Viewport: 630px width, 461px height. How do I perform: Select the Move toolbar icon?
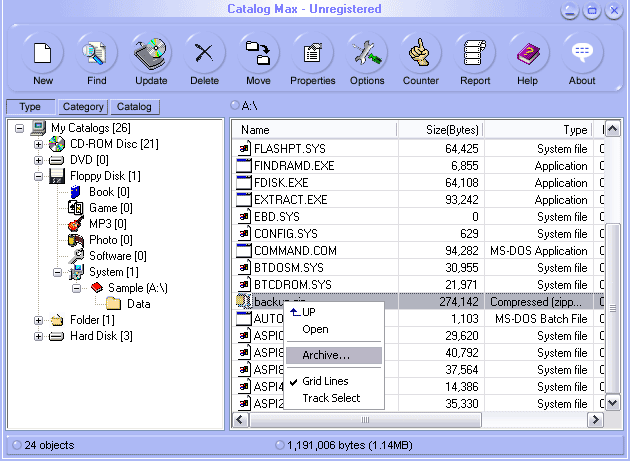coord(258,54)
